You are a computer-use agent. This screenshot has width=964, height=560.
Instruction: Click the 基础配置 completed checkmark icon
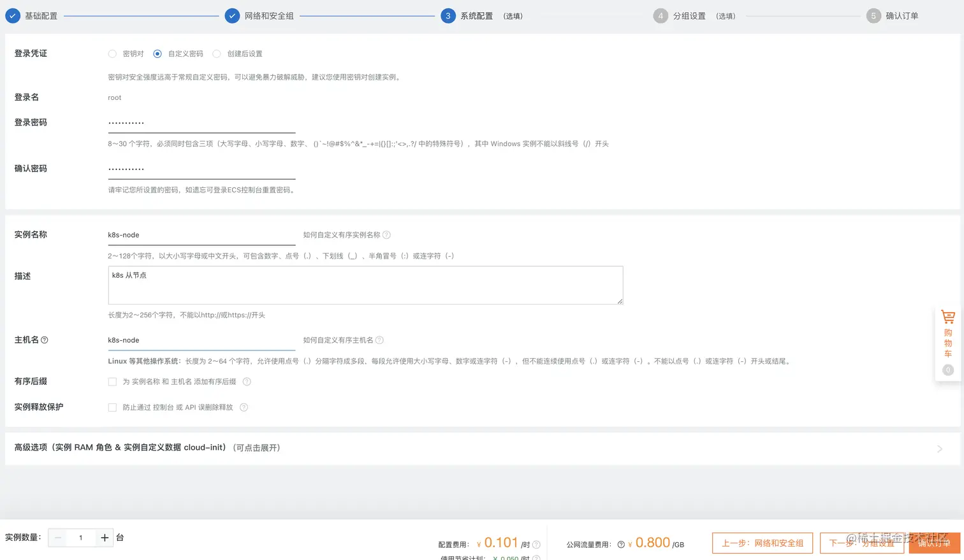(13, 16)
